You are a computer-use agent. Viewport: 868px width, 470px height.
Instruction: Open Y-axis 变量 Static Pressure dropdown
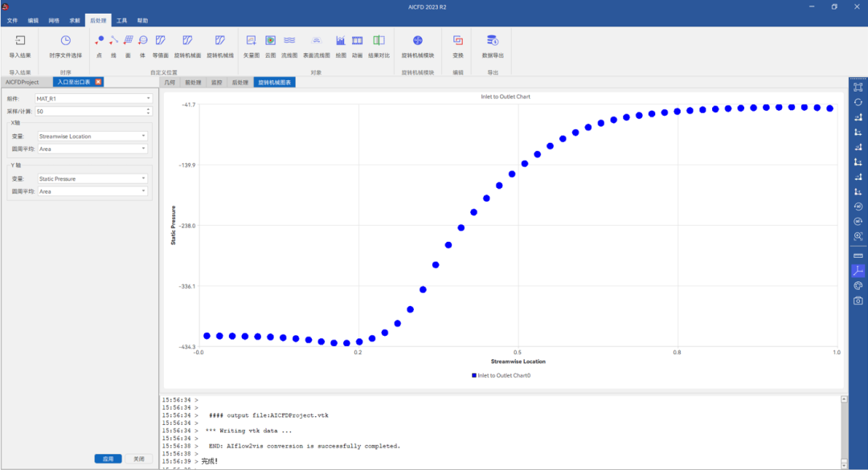point(92,179)
